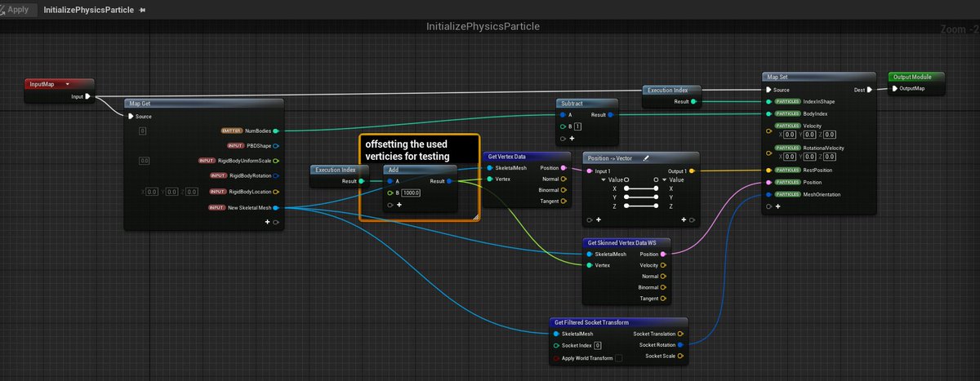
Task: Click the OutputMap pin on Output Module
Action: [x=893, y=88]
